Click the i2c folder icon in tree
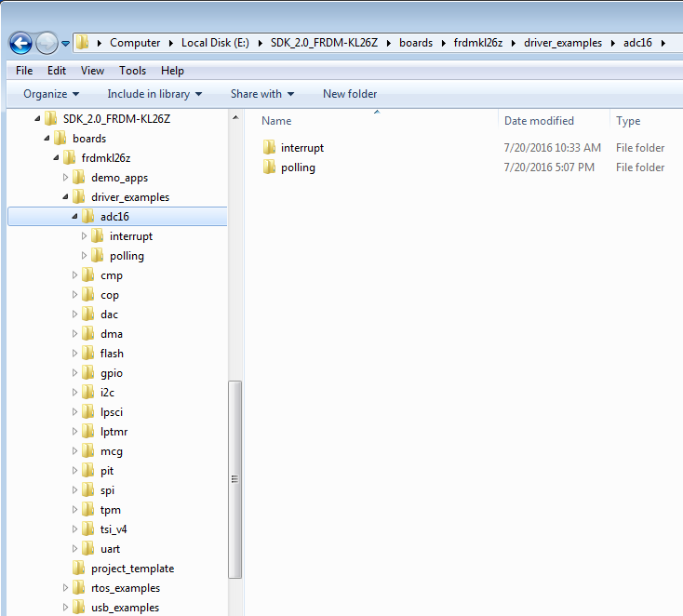 click(x=88, y=392)
